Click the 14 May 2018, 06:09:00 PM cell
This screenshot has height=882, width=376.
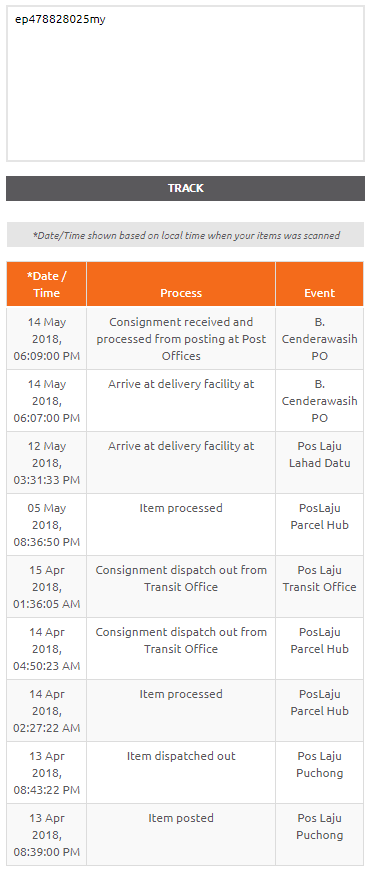tap(47, 339)
